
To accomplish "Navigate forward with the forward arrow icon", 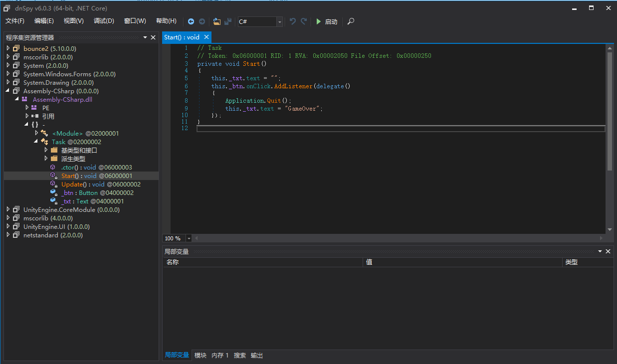I will pyautogui.click(x=202, y=21).
